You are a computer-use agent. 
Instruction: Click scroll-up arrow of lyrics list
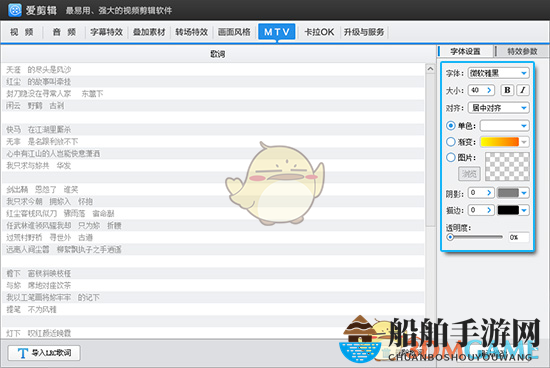point(430,69)
